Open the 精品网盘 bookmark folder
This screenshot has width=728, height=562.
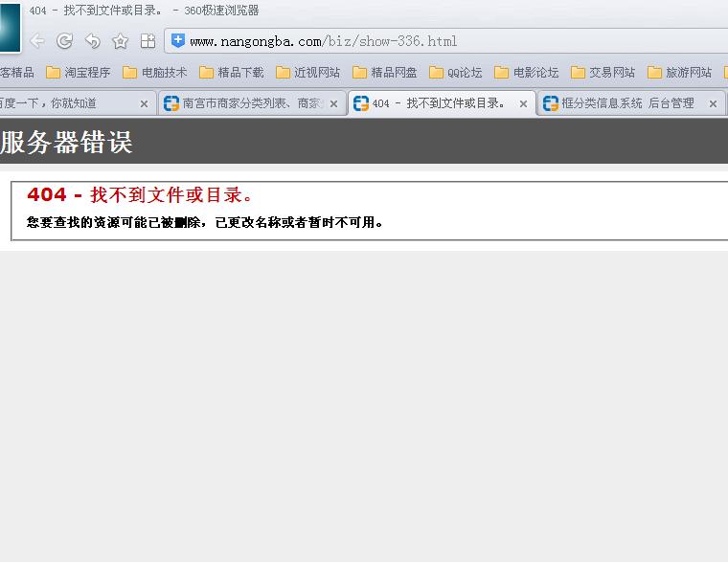(x=385, y=73)
